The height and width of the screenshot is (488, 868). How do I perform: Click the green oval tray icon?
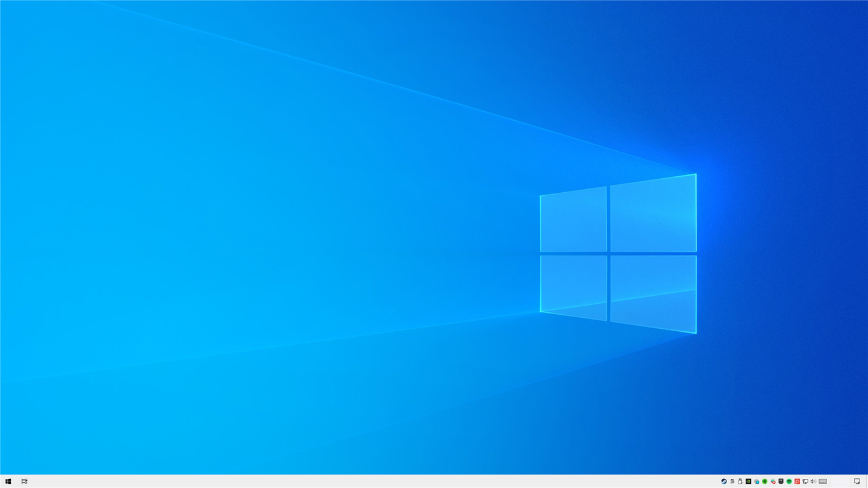coord(789,481)
